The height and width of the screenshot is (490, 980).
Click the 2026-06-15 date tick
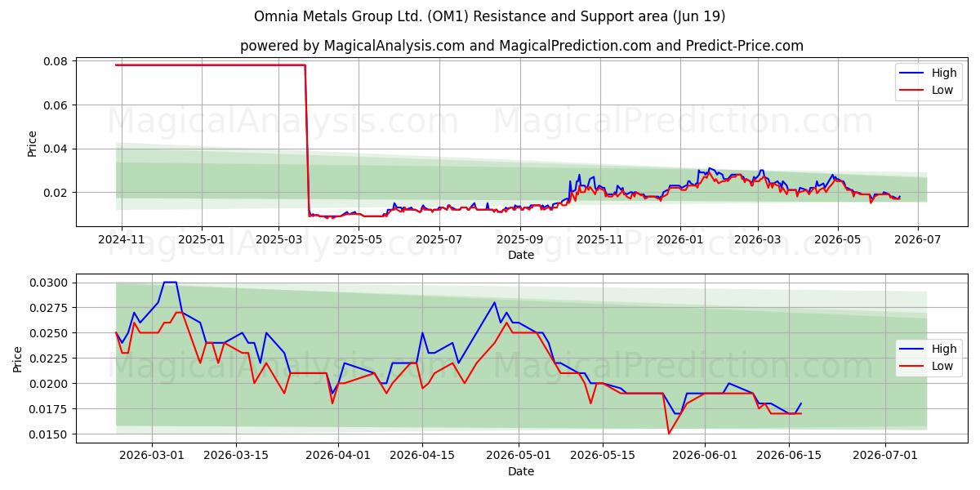[789, 457]
